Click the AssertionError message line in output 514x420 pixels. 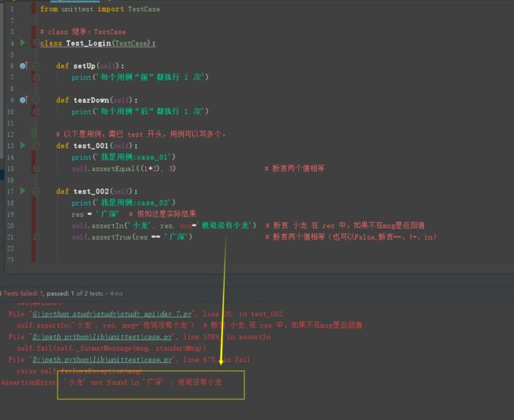click(111, 382)
